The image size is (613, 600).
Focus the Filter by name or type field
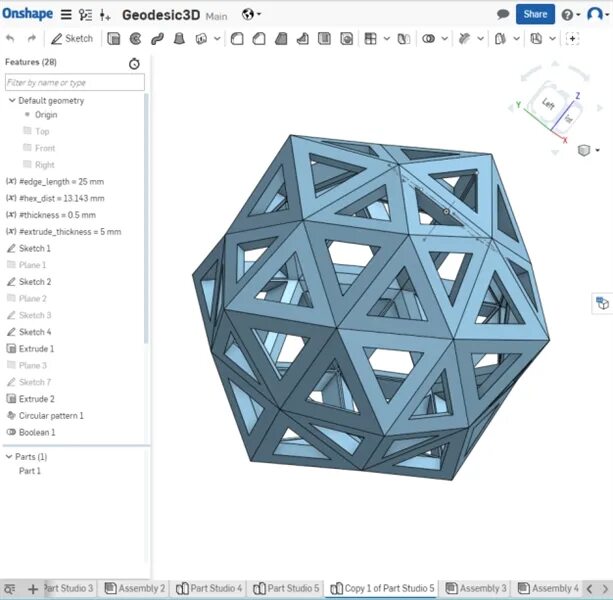(75, 82)
